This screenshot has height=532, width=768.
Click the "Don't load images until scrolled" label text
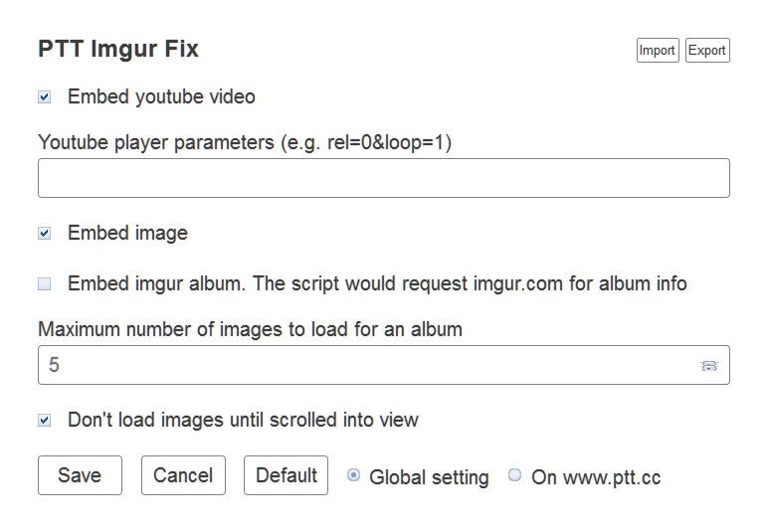pyautogui.click(x=243, y=420)
